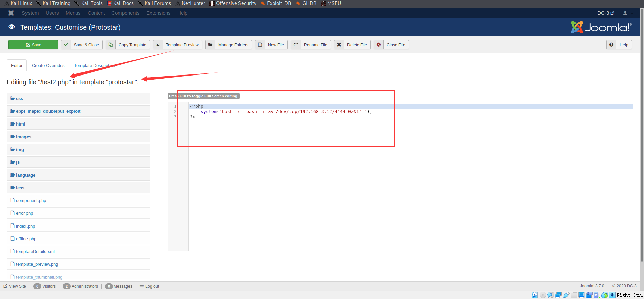Click View Site link in footer

(x=15, y=286)
